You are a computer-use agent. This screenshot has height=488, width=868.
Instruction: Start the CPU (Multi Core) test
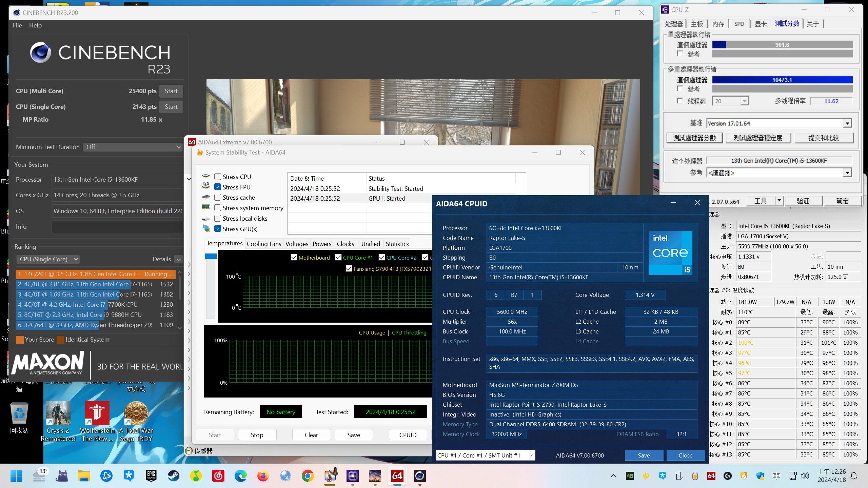171,91
